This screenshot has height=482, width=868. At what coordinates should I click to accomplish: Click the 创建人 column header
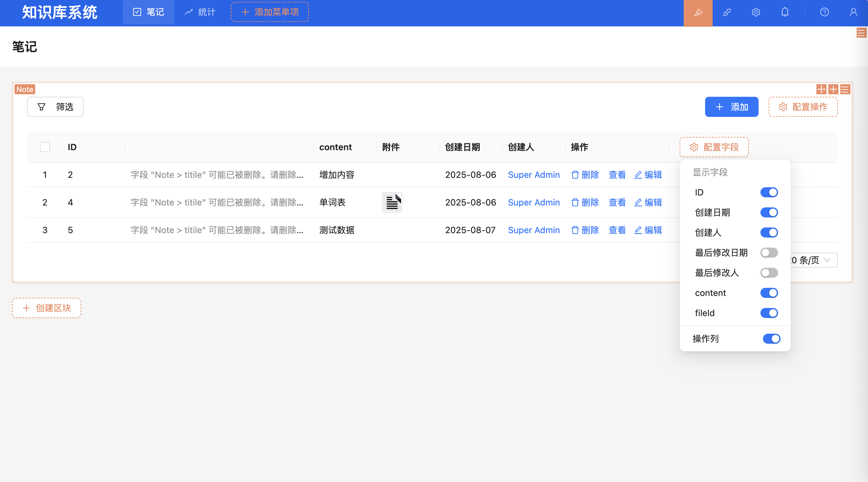(x=521, y=147)
